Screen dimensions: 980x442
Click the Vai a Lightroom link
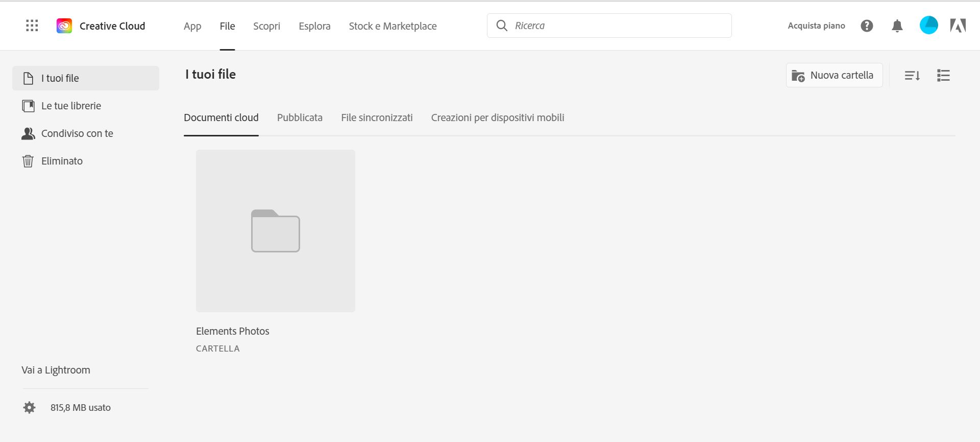(56, 370)
